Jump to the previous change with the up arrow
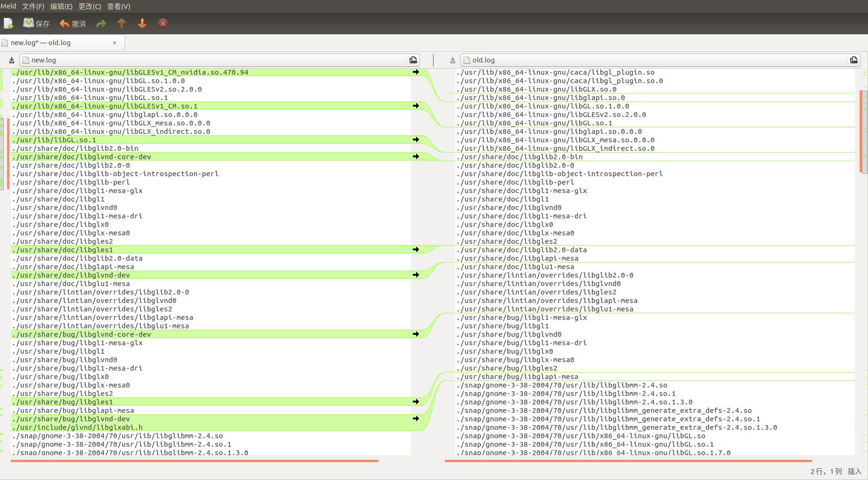868x480 pixels. click(x=121, y=23)
